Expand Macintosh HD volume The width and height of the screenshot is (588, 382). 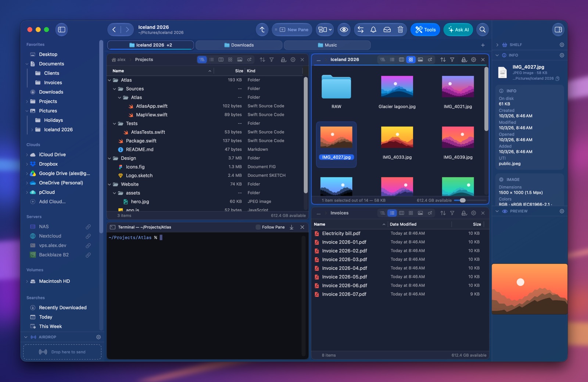point(27,281)
